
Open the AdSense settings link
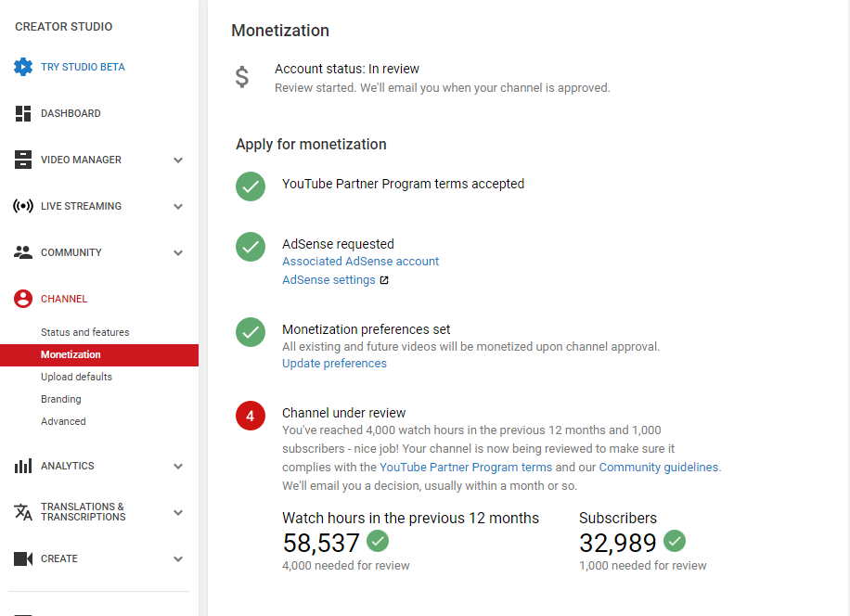328,279
